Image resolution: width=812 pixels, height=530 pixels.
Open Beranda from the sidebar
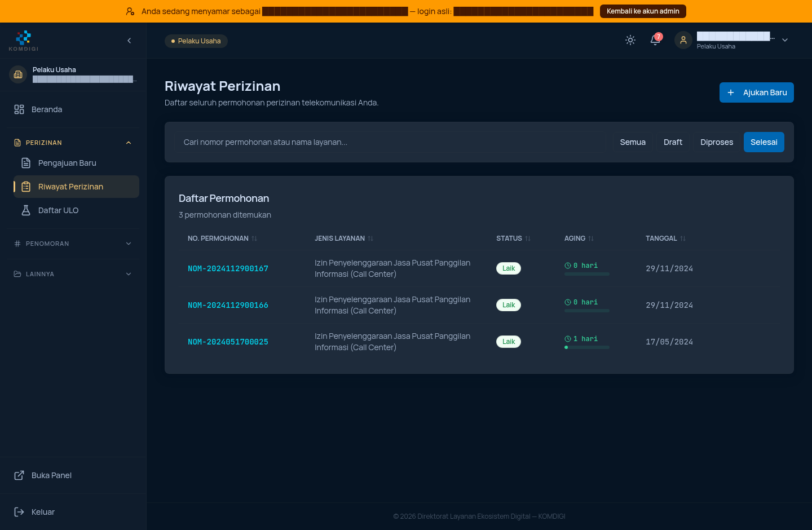click(73, 109)
